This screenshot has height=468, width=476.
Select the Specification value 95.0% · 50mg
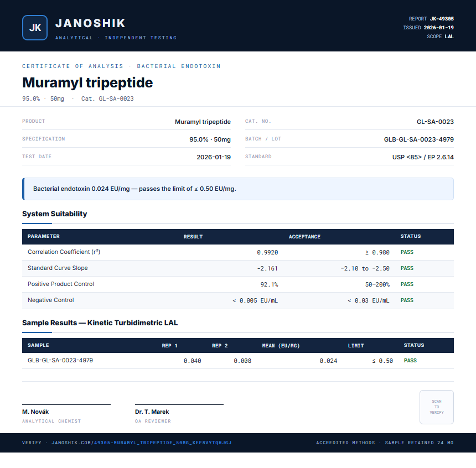tap(210, 139)
